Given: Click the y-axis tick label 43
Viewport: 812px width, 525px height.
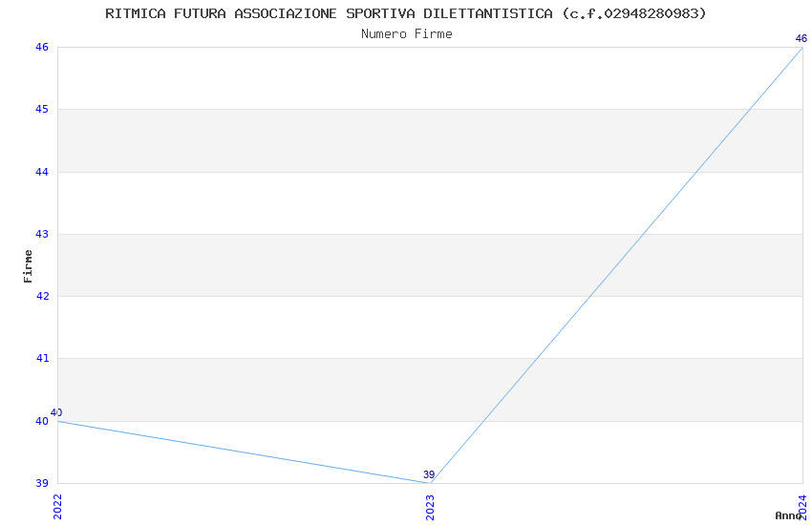Looking at the screenshot, I should coord(42,234).
